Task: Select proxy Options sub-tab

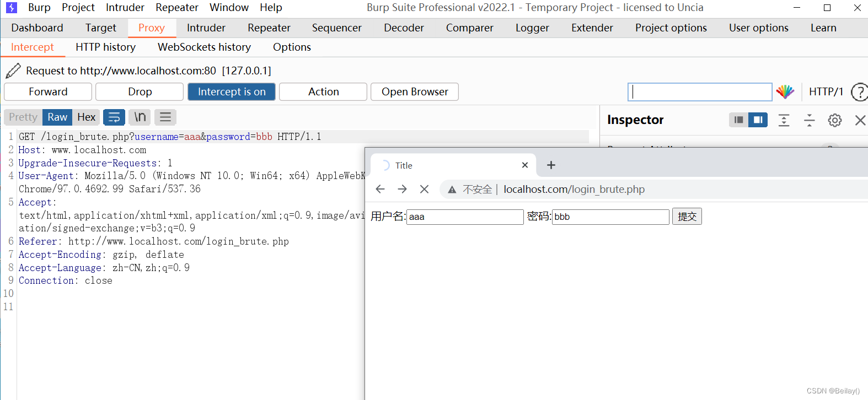Action: 292,47
